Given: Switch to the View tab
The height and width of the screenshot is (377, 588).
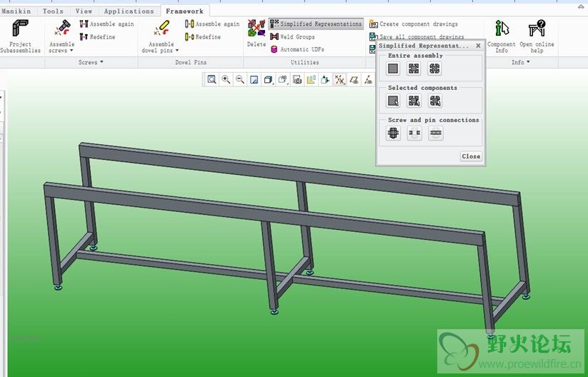Looking at the screenshot, I should 84,11.
